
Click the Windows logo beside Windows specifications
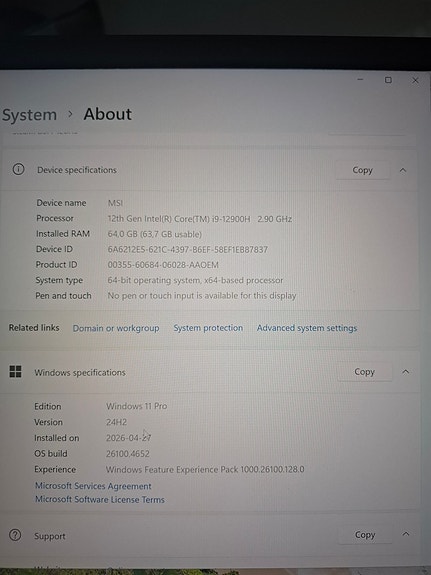15,371
